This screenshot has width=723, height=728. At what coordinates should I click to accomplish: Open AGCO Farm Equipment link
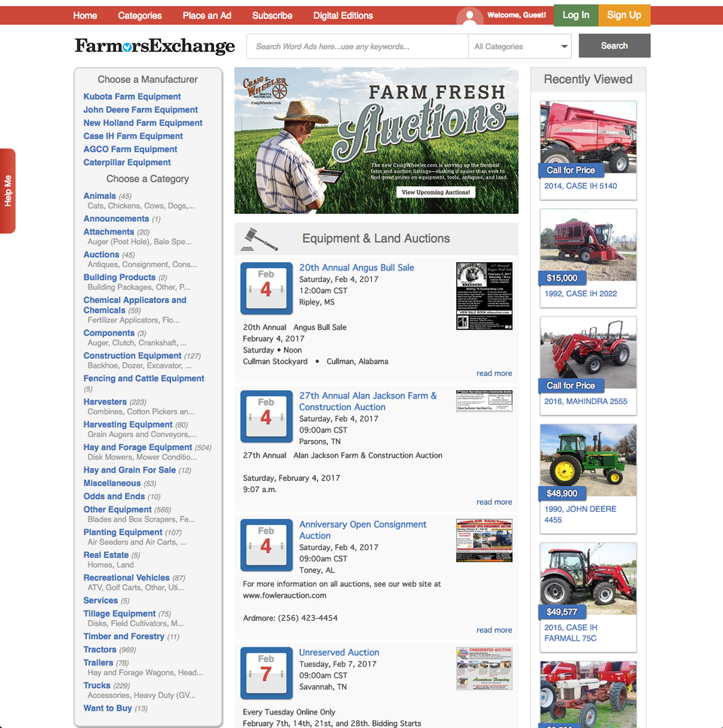[x=130, y=149]
